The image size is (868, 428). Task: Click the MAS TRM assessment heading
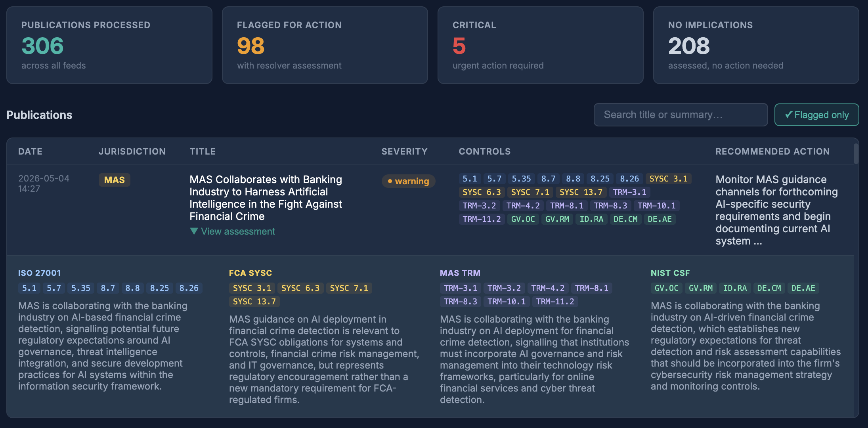460,273
